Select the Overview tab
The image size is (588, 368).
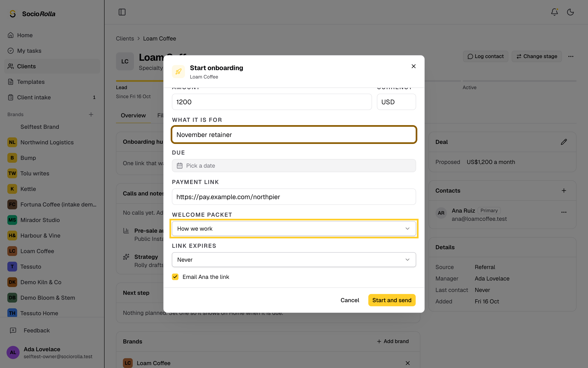133,115
